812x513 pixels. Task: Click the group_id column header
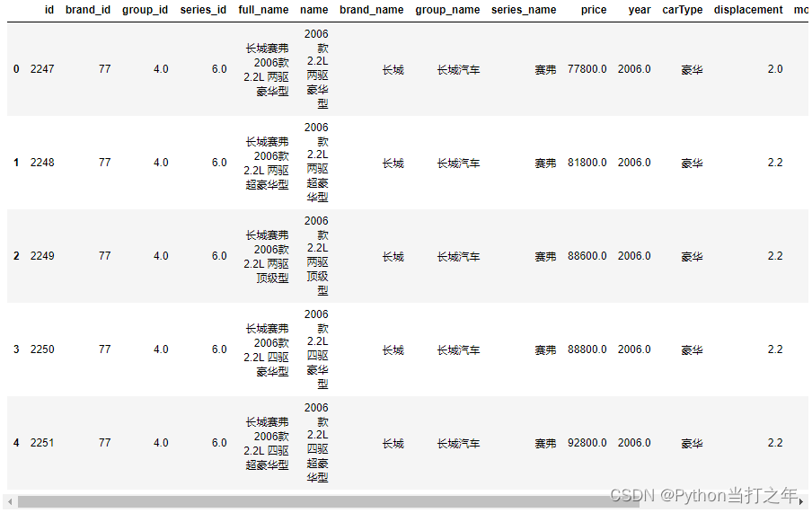coord(145,10)
